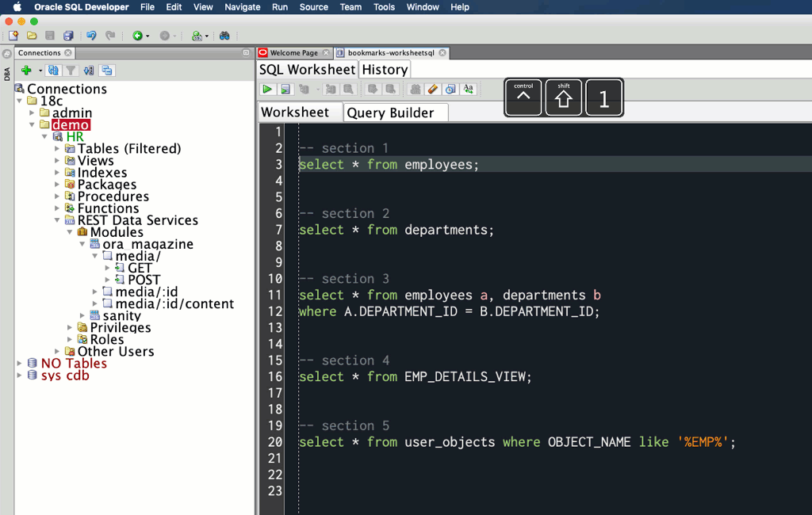Select the sanity module node
Screen dimensions: 812x515
[x=121, y=315]
